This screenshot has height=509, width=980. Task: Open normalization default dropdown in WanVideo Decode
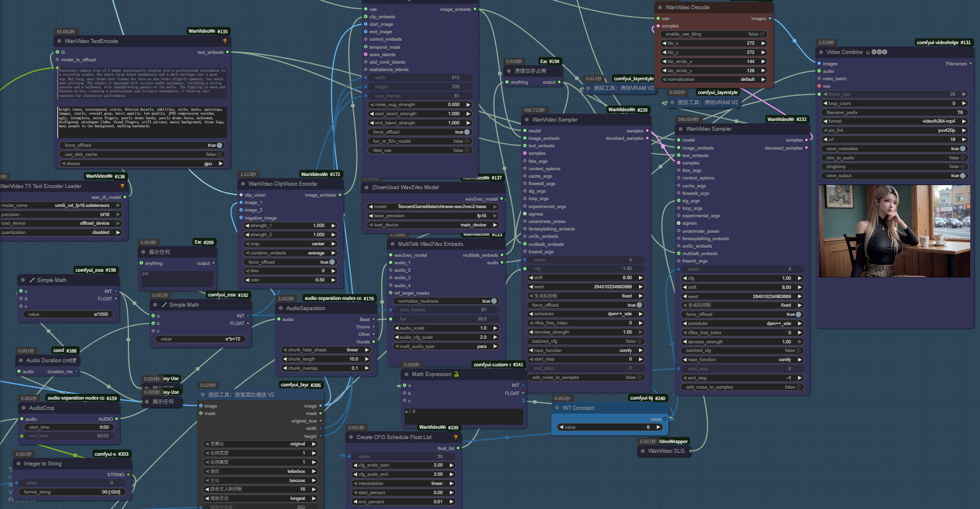pyautogui.click(x=714, y=79)
